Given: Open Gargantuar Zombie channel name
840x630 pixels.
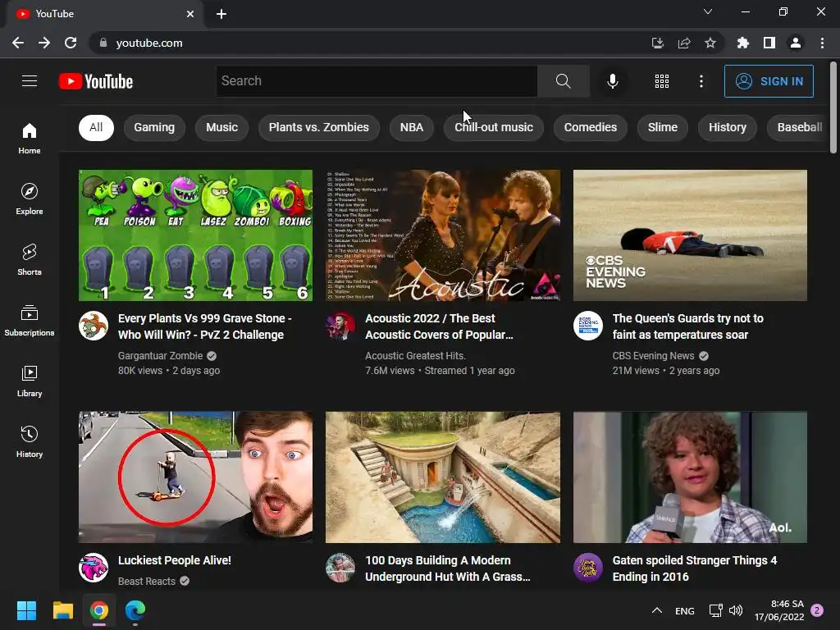Looking at the screenshot, I should pos(160,356).
